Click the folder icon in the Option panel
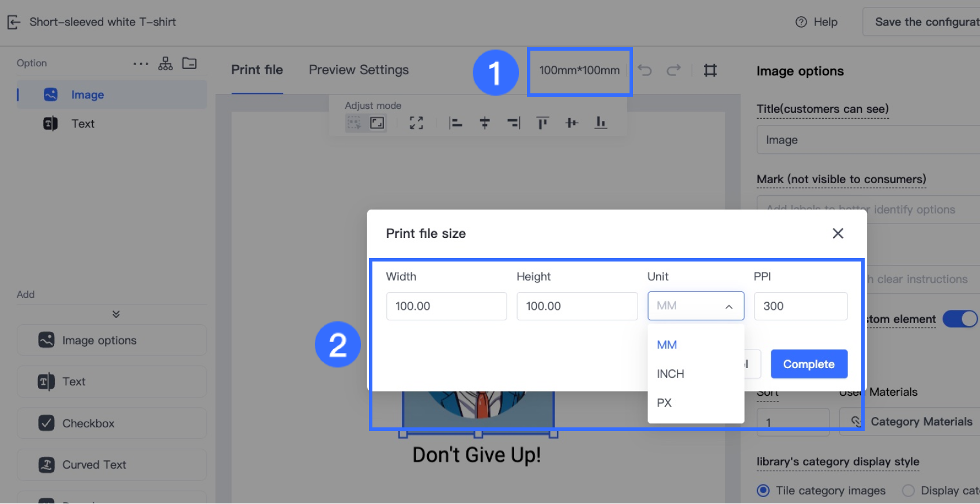This screenshot has height=504, width=980. [x=190, y=63]
